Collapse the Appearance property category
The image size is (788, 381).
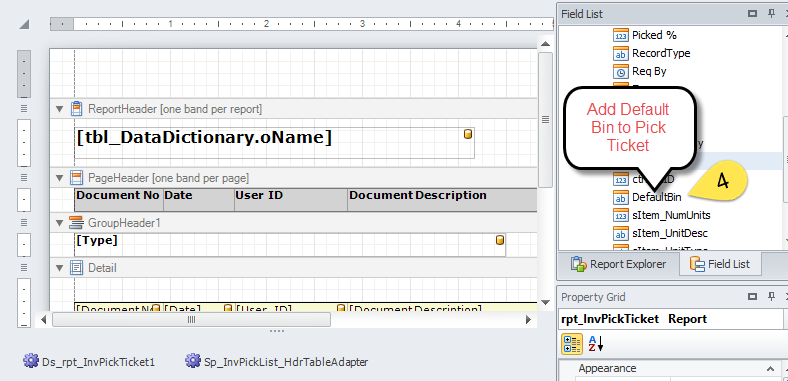click(770, 368)
